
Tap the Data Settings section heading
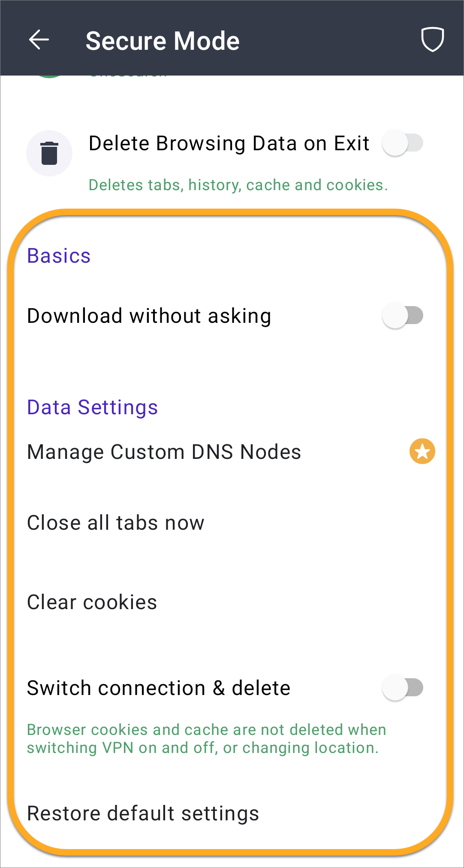[93, 407]
